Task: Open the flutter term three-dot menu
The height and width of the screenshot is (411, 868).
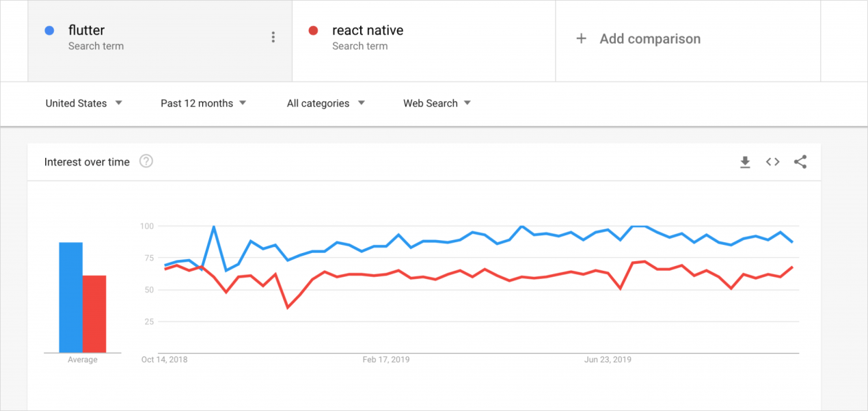Action: 273,37
